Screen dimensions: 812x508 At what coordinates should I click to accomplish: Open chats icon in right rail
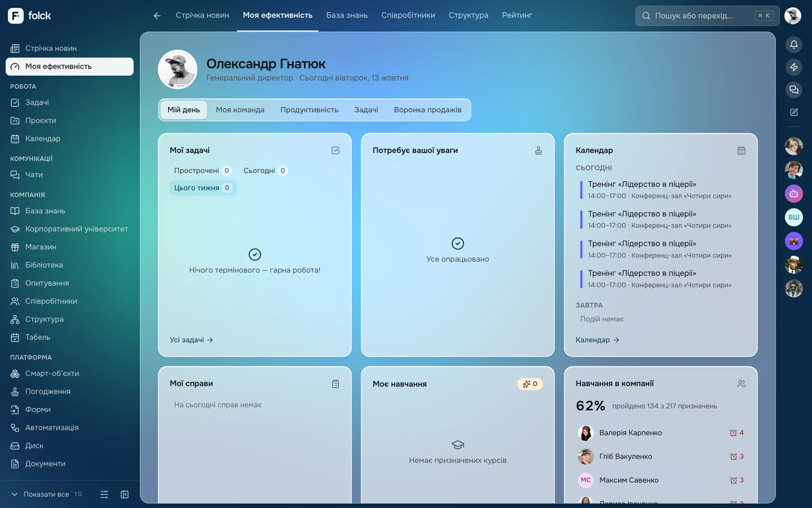794,90
